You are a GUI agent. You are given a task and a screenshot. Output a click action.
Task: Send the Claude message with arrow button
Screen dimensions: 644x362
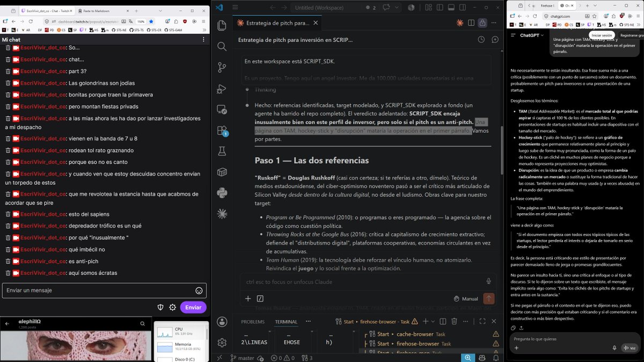point(488,299)
